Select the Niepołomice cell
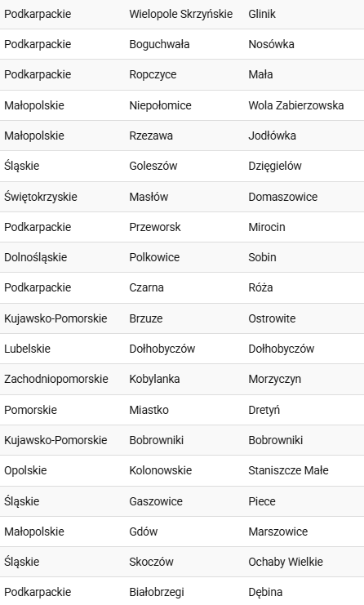 [160, 105]
